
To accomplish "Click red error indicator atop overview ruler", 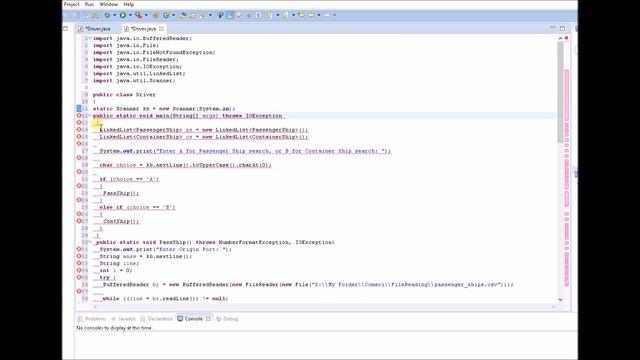I will 567,38.
